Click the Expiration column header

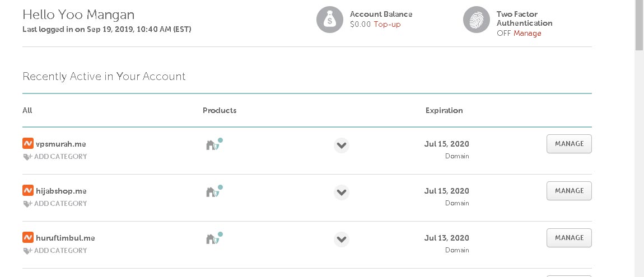tap(444, 110)
